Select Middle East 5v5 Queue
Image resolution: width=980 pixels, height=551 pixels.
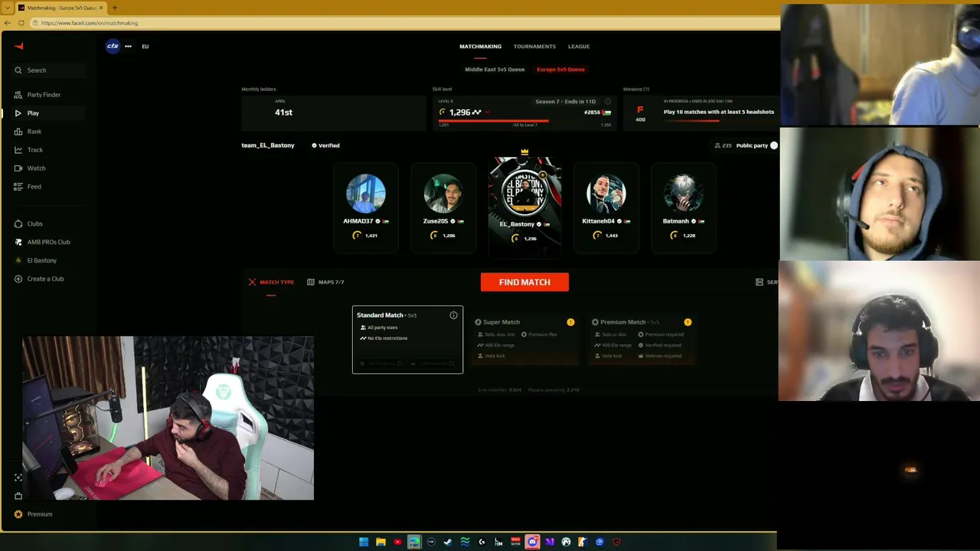[495, 70]
